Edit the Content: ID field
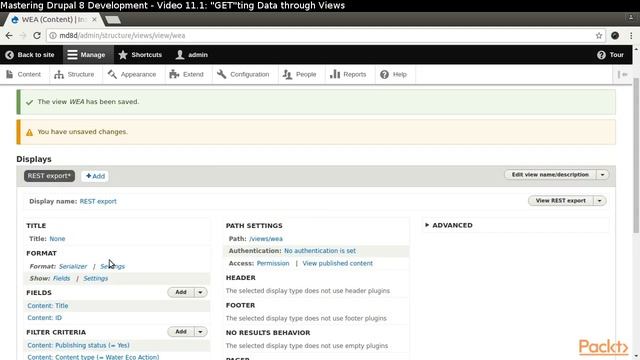 click(x=44, y=318)
